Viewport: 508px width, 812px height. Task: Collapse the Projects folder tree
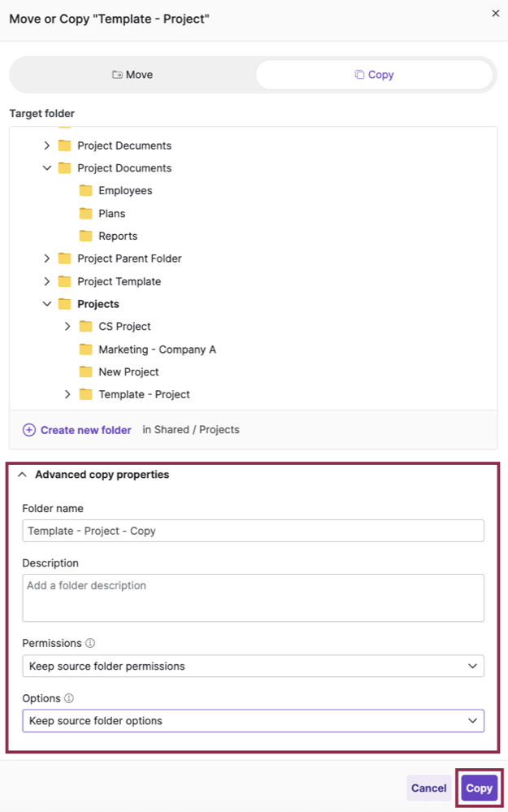(46, 303)
